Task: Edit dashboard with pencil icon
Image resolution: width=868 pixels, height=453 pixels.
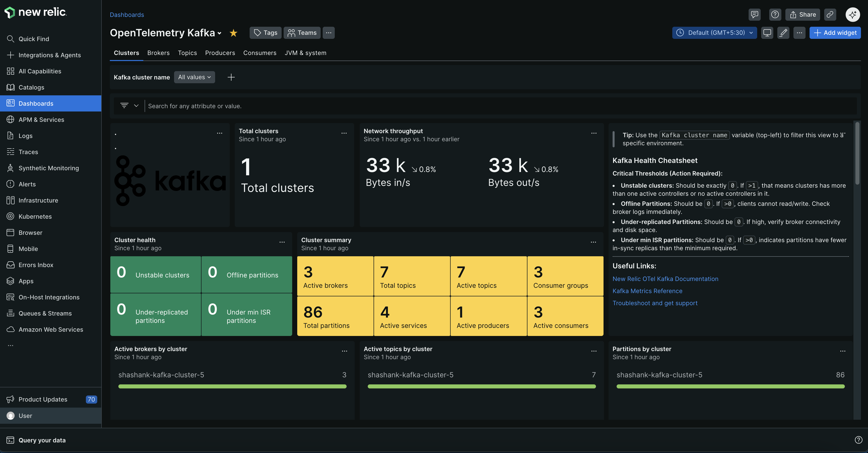Action: click(783, 33)
